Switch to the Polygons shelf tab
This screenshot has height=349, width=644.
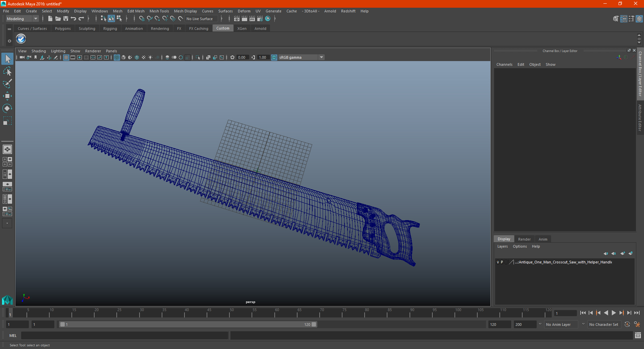[x=63, y=29]
